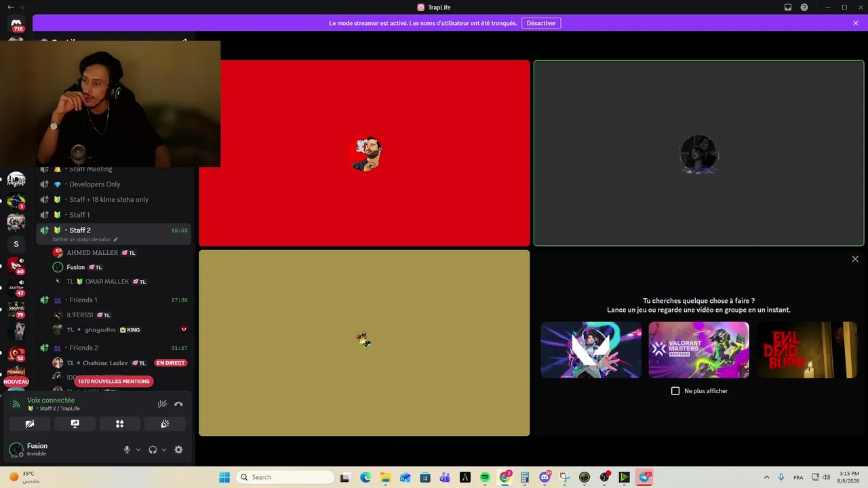This screenshot has width=868, height=488.
Task: Open the TrapLife server icon
Action: (x=16, y=180)
